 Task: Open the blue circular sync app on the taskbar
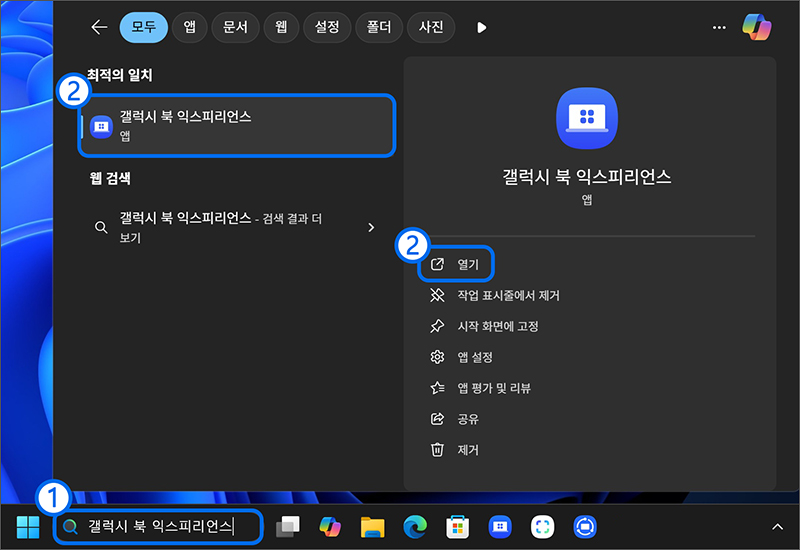point(585,527)
